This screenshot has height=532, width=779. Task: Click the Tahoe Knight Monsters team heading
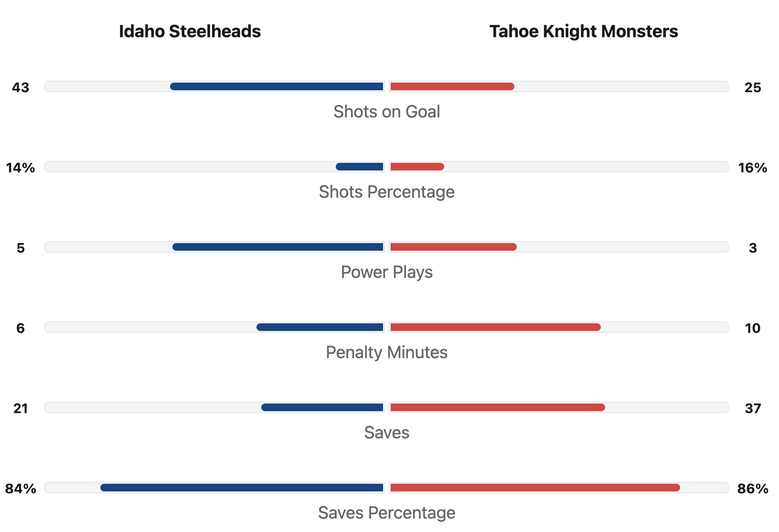pos(583,32)
